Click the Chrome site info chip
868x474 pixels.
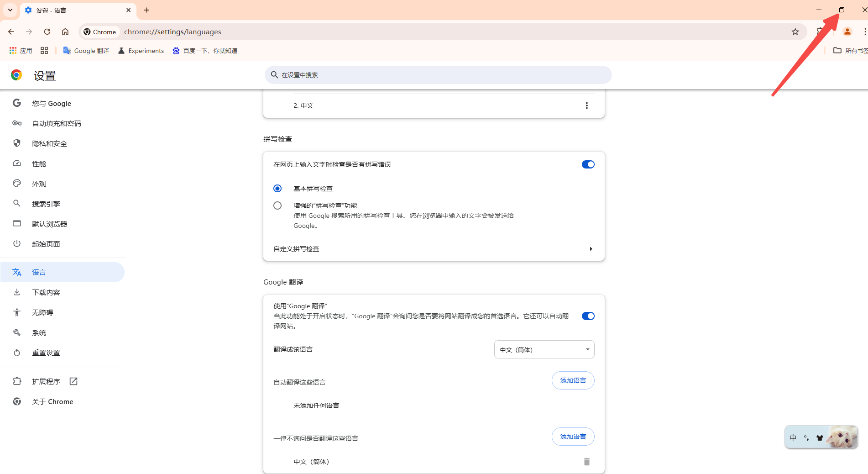(100, 32)
